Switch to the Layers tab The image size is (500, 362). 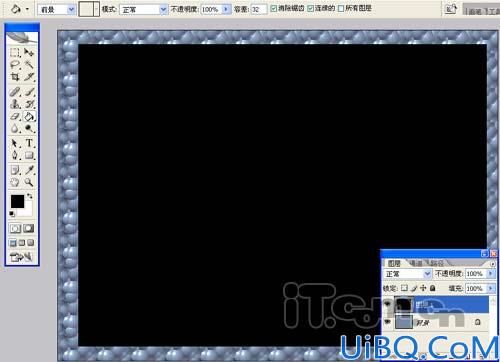pos(394,263)
